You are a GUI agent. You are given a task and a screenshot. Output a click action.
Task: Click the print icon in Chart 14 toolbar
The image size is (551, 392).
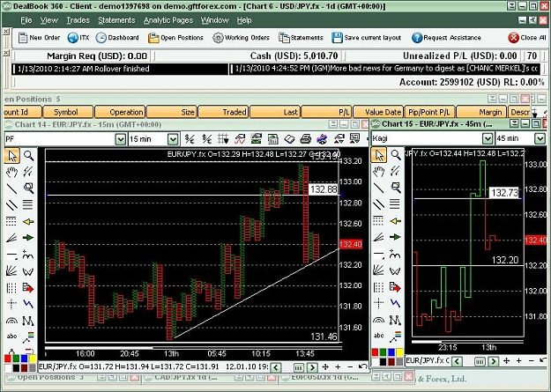coord(306,139)
